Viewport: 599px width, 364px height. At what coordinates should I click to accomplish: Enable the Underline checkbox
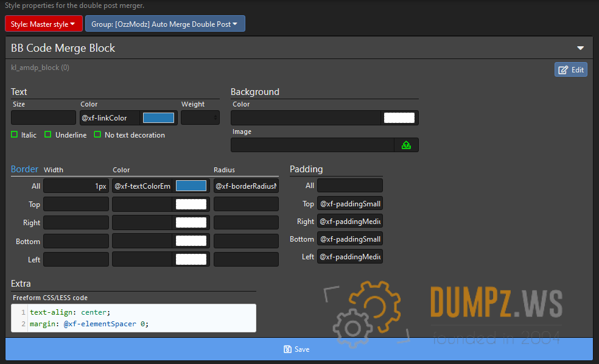48,135
